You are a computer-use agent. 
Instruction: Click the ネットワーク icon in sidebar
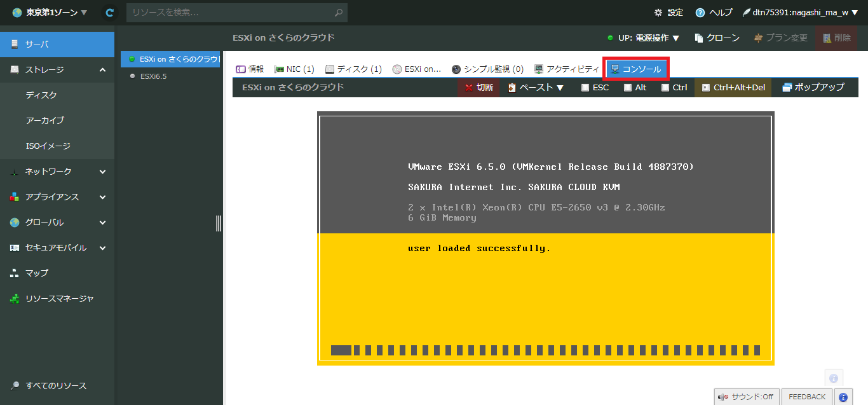[x=14, y=172]
